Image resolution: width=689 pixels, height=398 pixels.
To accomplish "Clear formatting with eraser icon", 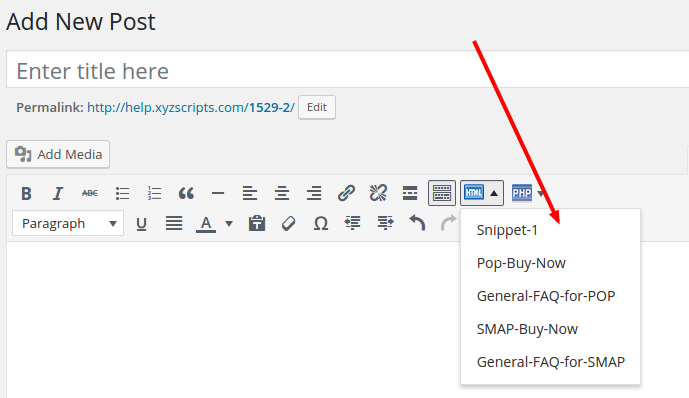I will click(x=288, y=224).
